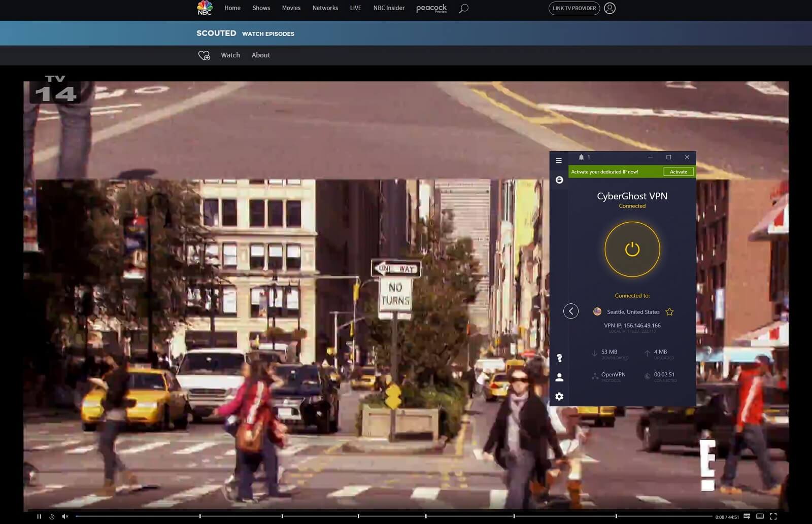Open the CyberGhost hamburger menu

559,161
